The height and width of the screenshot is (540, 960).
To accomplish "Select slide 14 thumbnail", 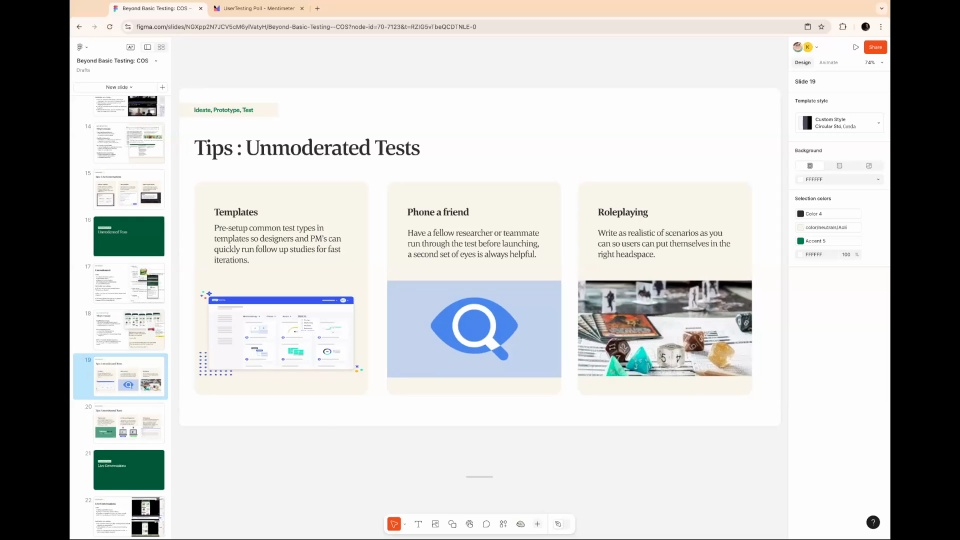I will 129,143.
